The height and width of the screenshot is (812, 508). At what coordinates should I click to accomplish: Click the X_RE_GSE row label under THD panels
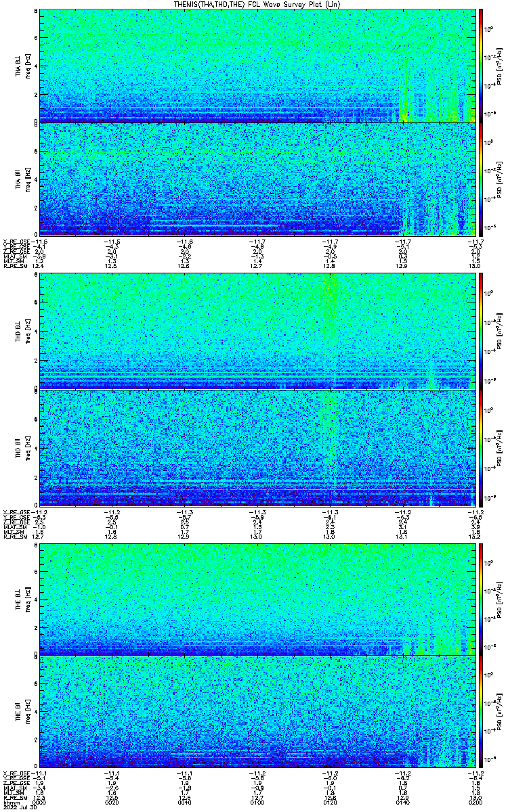click(x=17, y=512)
